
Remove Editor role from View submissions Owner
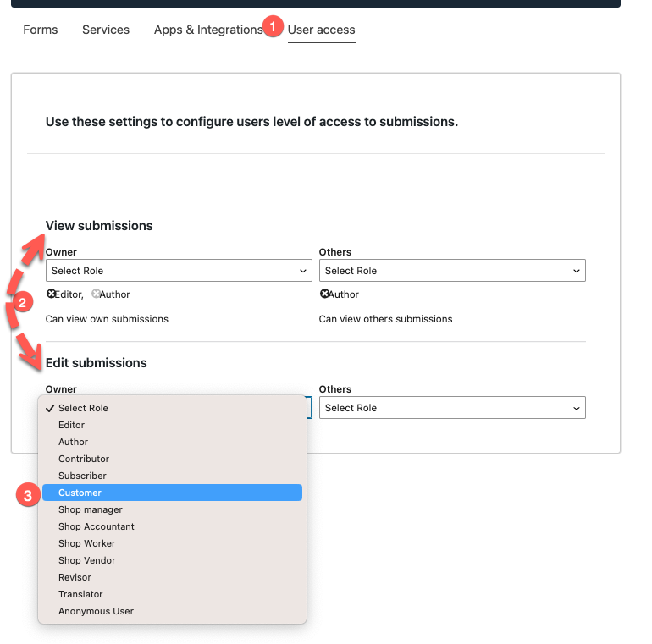point(51,294)
